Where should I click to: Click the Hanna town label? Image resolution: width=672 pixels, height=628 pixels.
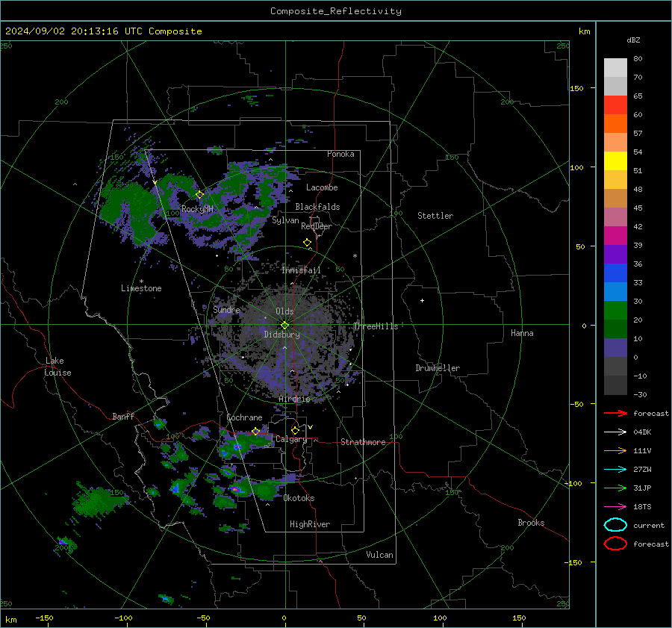pos(522,333)
